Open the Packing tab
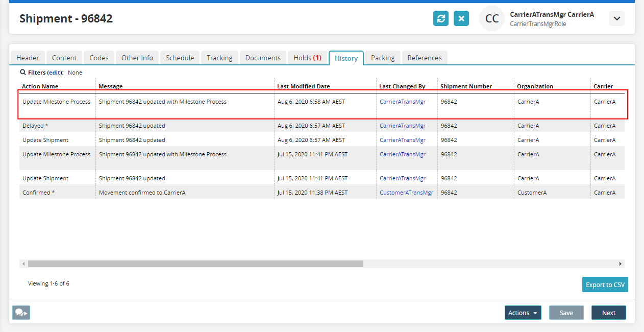 (x=383, y=58)
